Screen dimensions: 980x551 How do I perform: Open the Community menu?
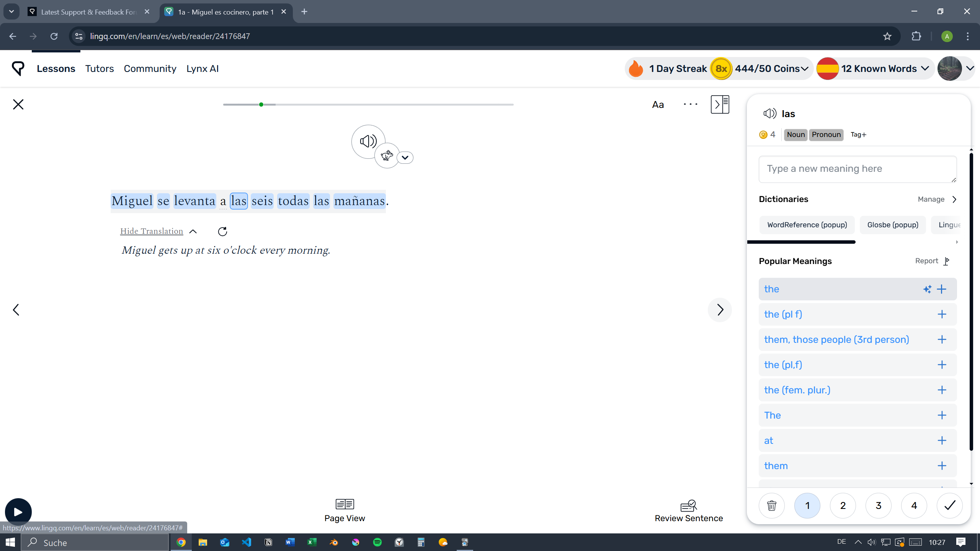click(x=150, y=68)
